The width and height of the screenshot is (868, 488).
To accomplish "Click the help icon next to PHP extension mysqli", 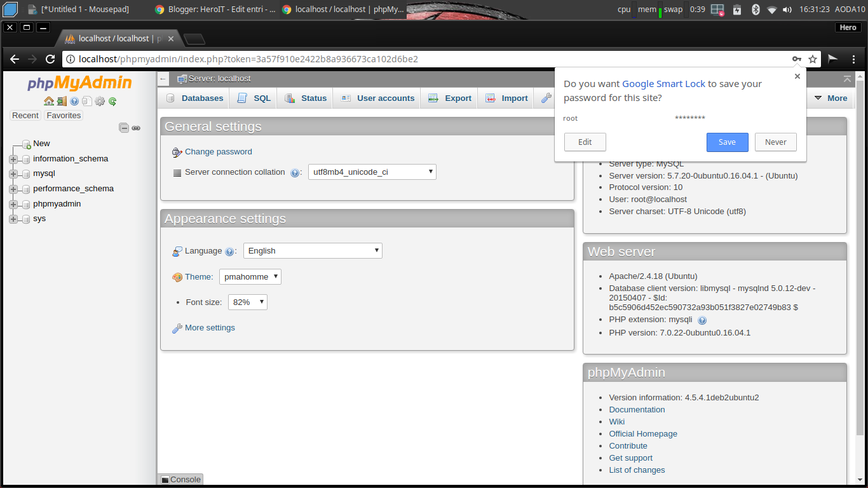I will [702, 320].
